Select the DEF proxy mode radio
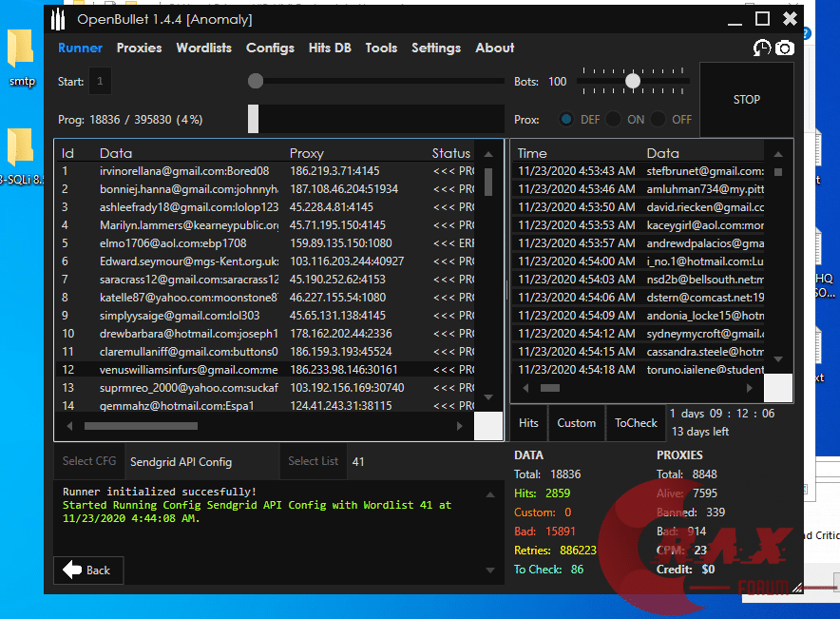The image size is (840, 619). [x=566, y=120]
